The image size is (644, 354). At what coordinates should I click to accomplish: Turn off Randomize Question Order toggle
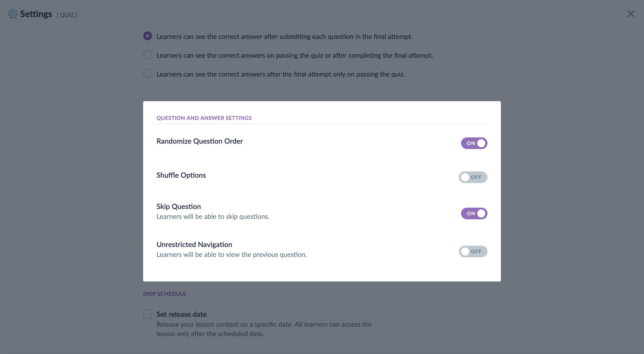(x=474, y=143)
